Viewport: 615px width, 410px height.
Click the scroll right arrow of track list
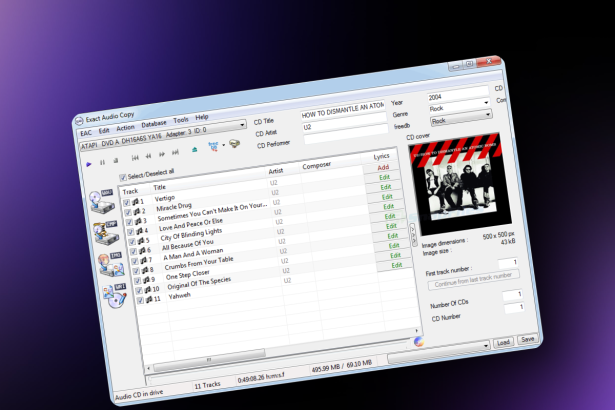(x=417, y=330)
